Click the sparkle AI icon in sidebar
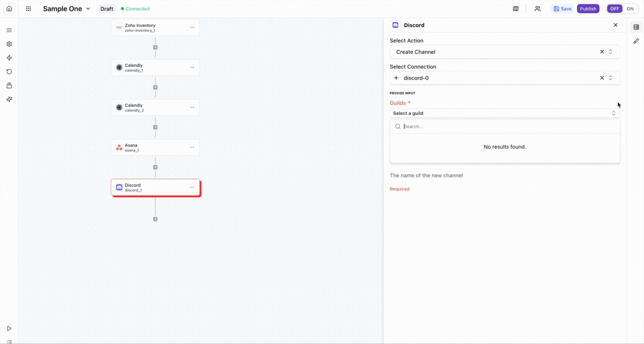This screenshot has width=644, height=344. coord(9,99)
